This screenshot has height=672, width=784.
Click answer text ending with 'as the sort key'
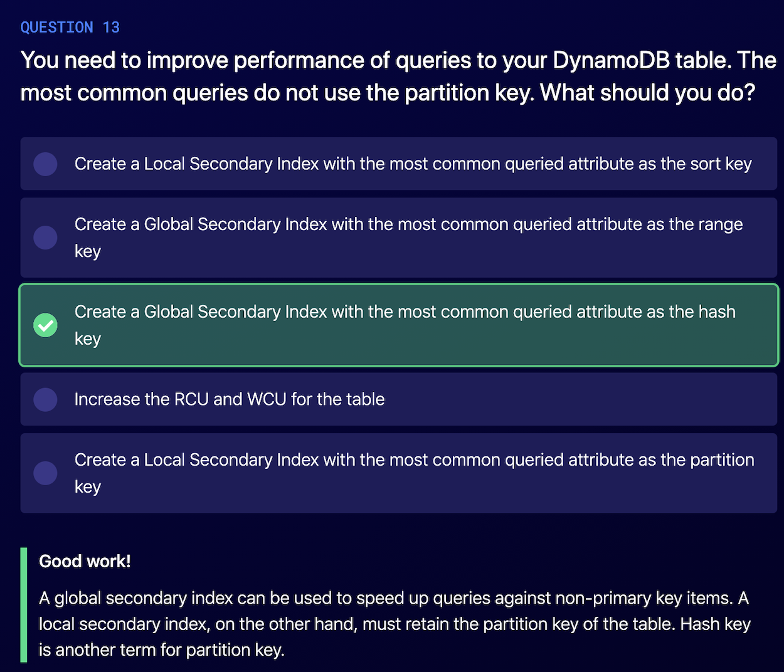click(x=413, y=164)
